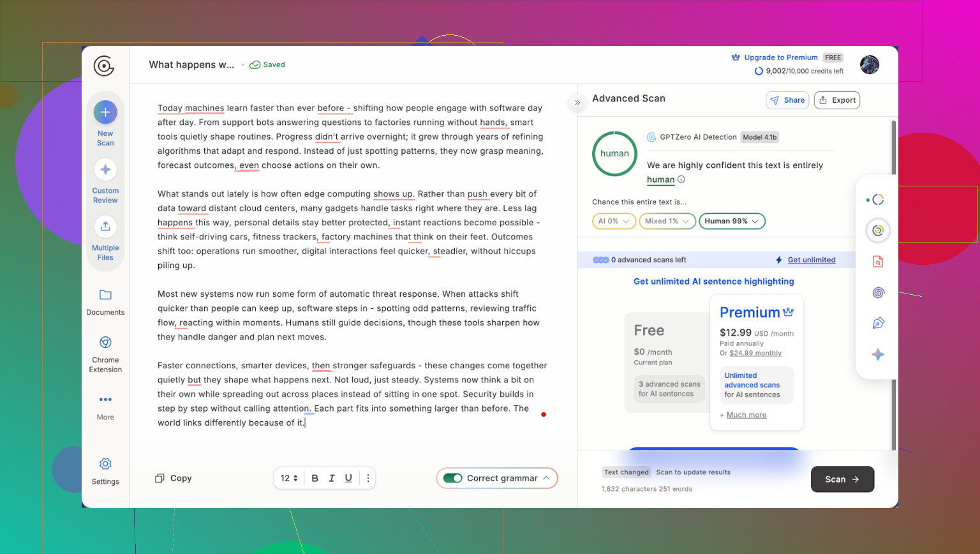Open Custom Review from the sidebar
This screenshot has width=980, height=554.
coord(105,170)
